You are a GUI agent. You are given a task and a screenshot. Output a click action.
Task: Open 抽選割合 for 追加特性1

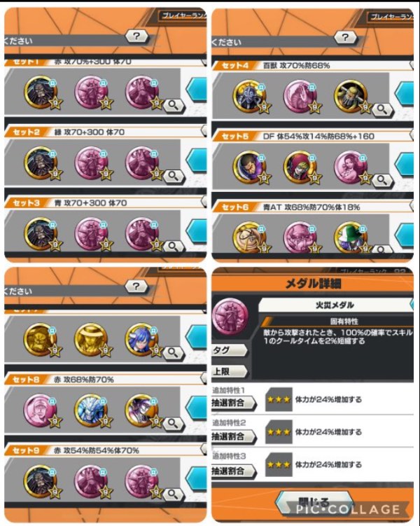tap(233, 403)
